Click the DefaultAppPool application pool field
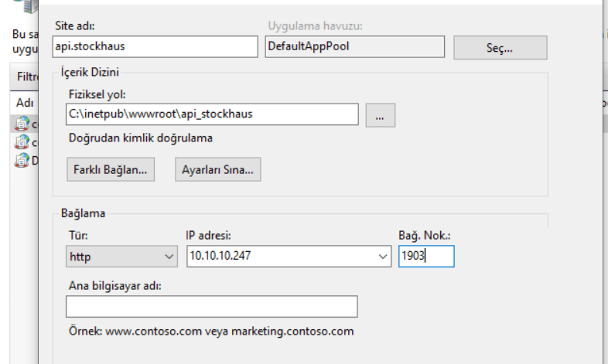The image size is (608, 364). (354, 46)
